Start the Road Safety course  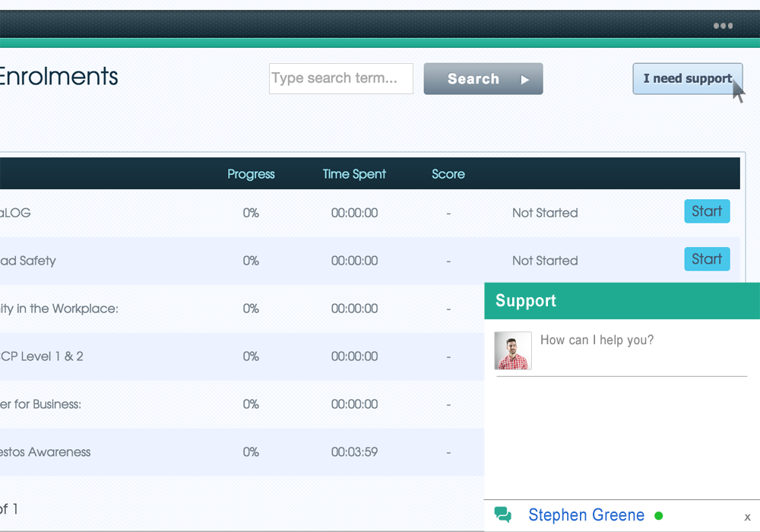click(707, 259)
